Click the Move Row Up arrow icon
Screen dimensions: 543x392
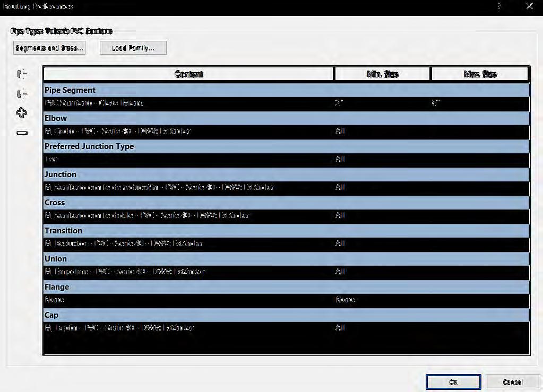click(x=21, y=74)
